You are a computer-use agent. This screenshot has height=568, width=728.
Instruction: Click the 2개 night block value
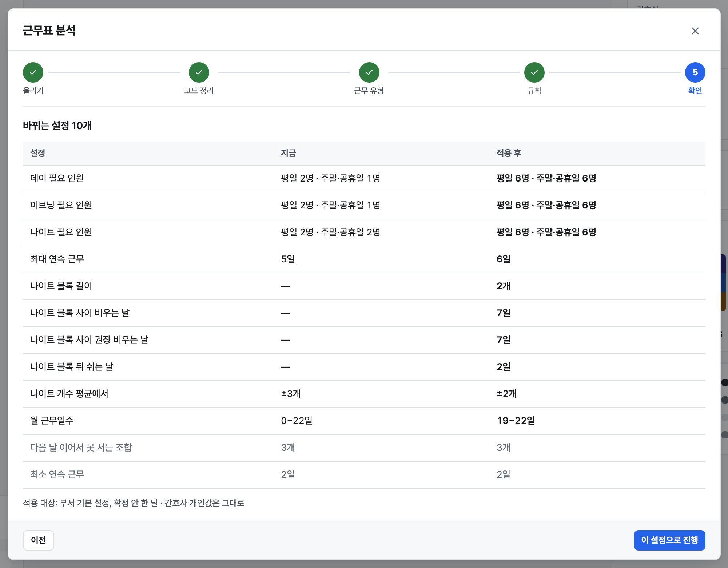click(504, 286)
